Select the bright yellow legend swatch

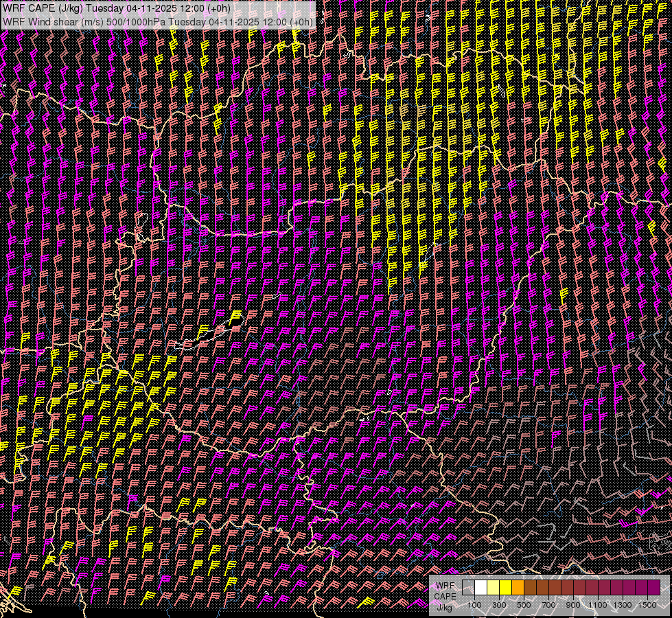[x=506, y=587]
